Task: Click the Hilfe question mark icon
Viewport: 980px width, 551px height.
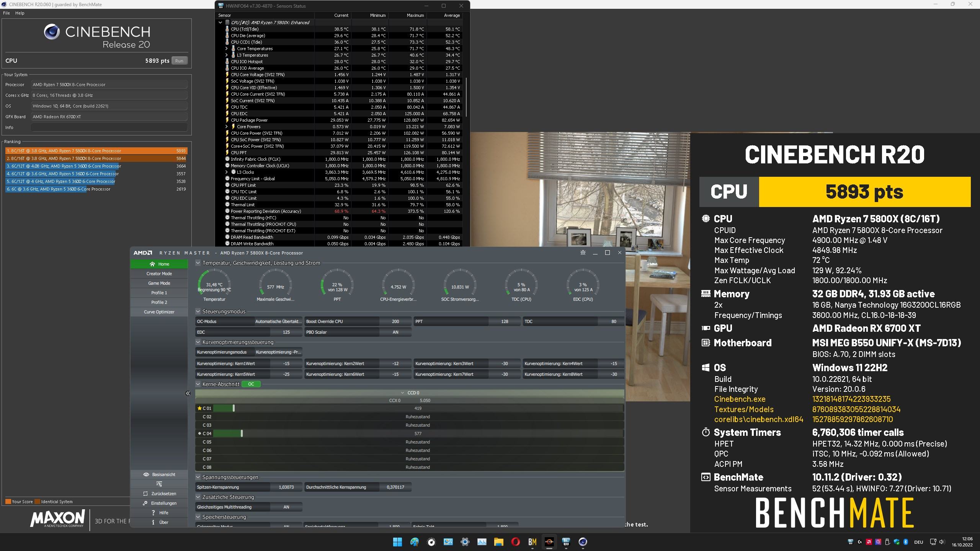Action: pyautogui.click(x=153, y=513)
